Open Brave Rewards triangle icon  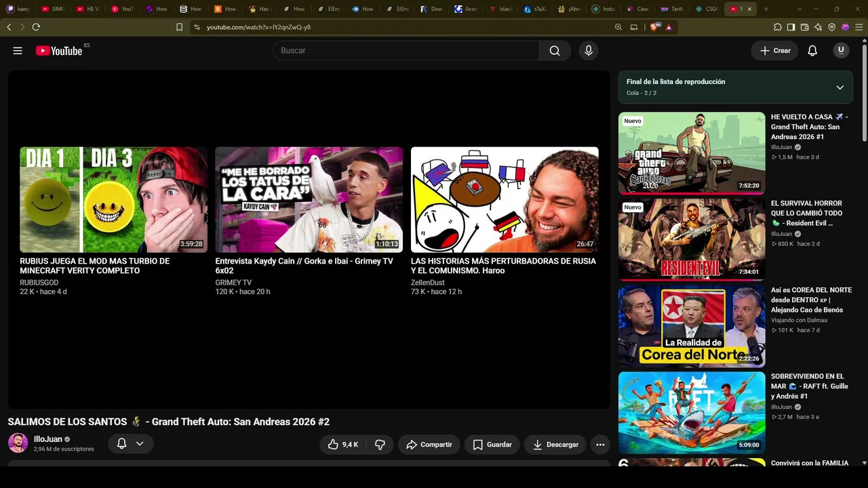pyautogui.click(x=669, y=27)
